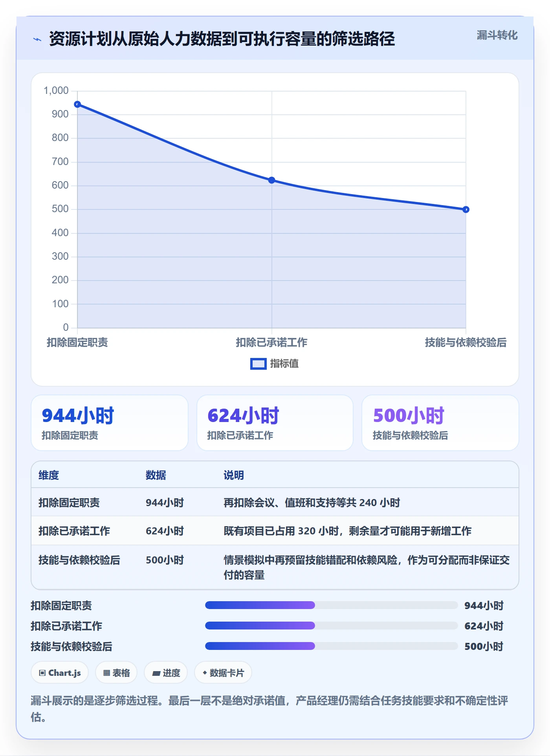550x756 pixels.
Task: Click the chart title 资源计划从原始人力数据到可执行容量的筛选路径
Action: point(222,39)
